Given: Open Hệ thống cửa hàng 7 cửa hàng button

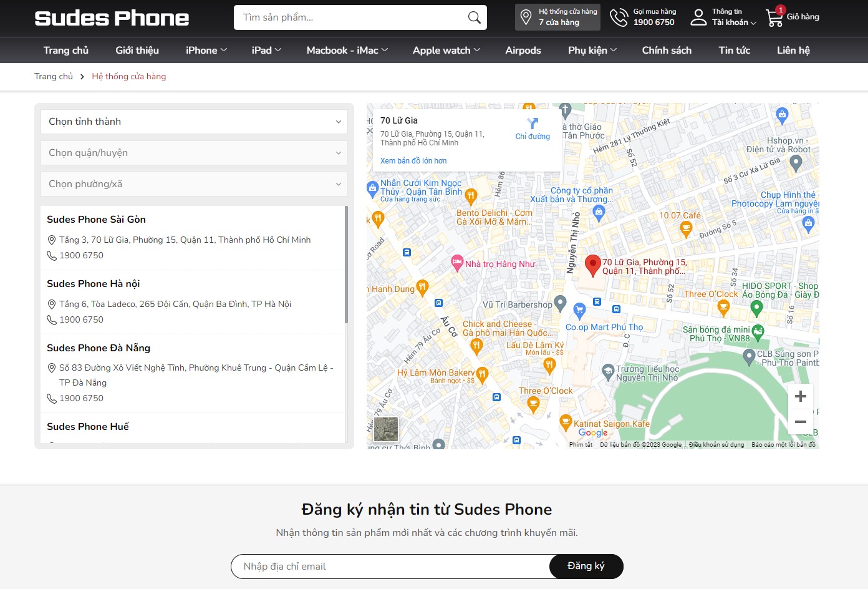Looking at the screenshot, I should coord(558,17).
